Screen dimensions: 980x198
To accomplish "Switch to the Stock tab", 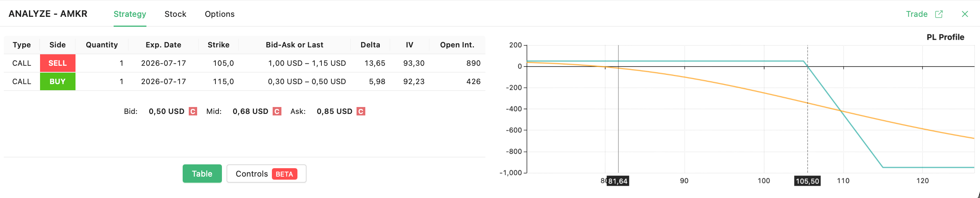I will pos(175,14).
